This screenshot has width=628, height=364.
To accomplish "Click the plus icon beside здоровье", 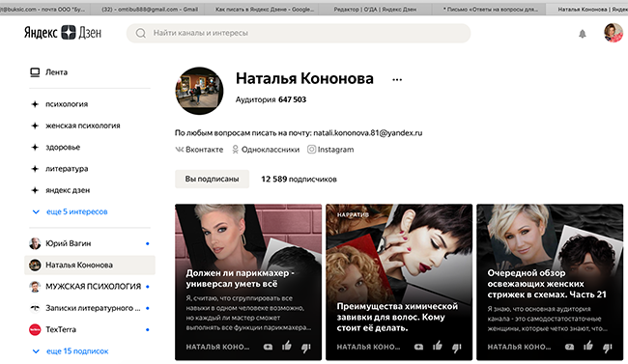I will click(35, 148).
